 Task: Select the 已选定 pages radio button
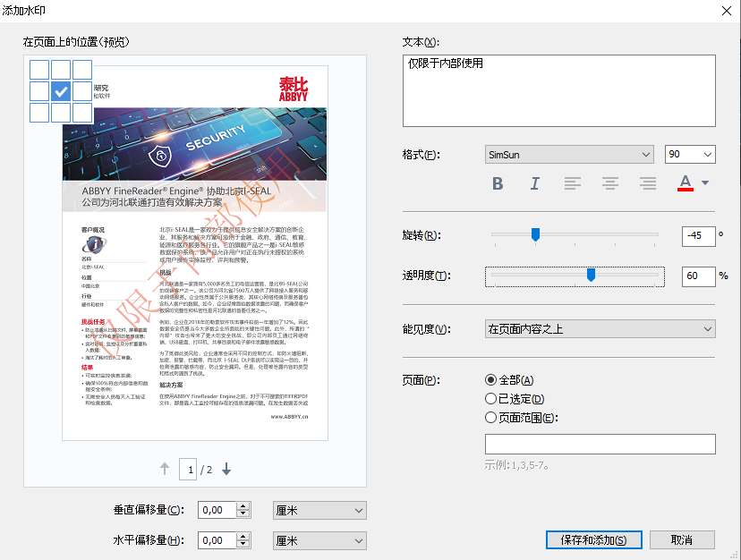coord(491,399)
